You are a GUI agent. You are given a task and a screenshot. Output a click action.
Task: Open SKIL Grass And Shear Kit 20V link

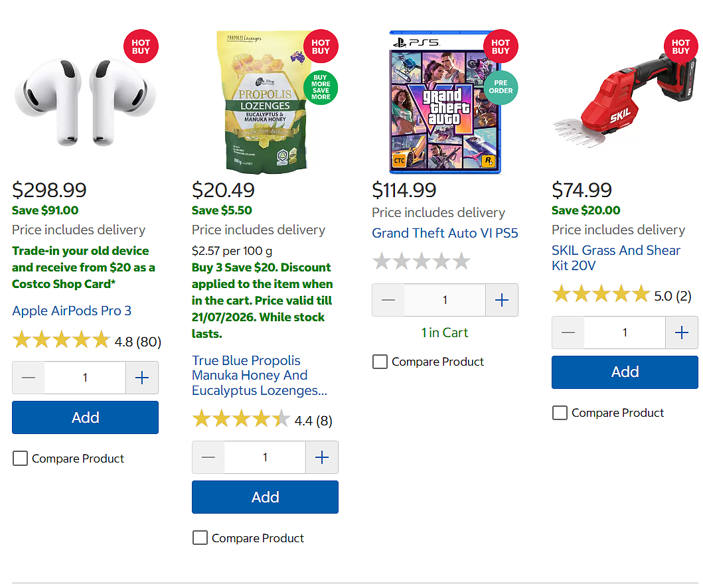pyautogui.click(x=616, y=257)
